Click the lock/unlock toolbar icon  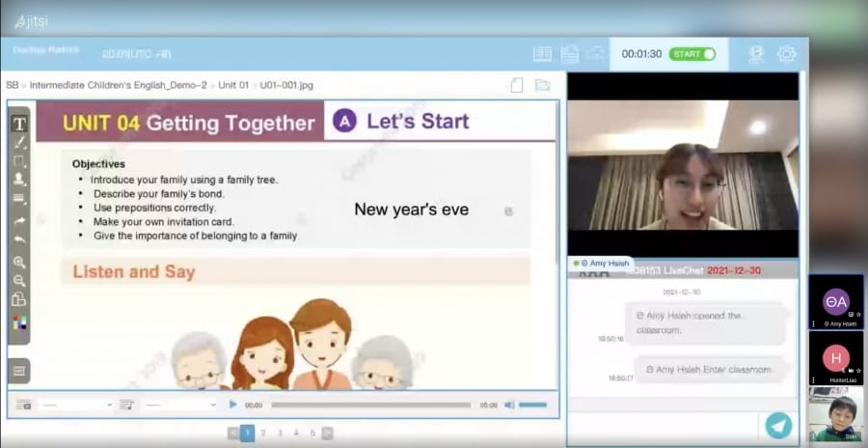coord(19,299)
